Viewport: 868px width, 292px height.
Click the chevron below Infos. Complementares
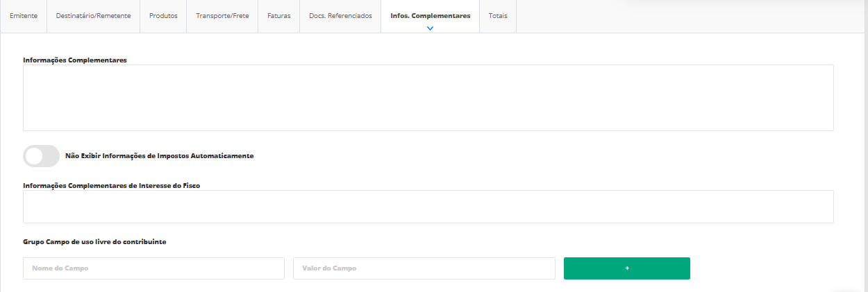(x=431, y=28)
